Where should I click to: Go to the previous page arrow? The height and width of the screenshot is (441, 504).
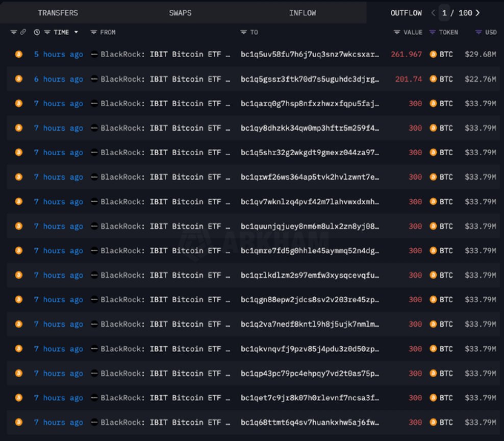[433, 13]
